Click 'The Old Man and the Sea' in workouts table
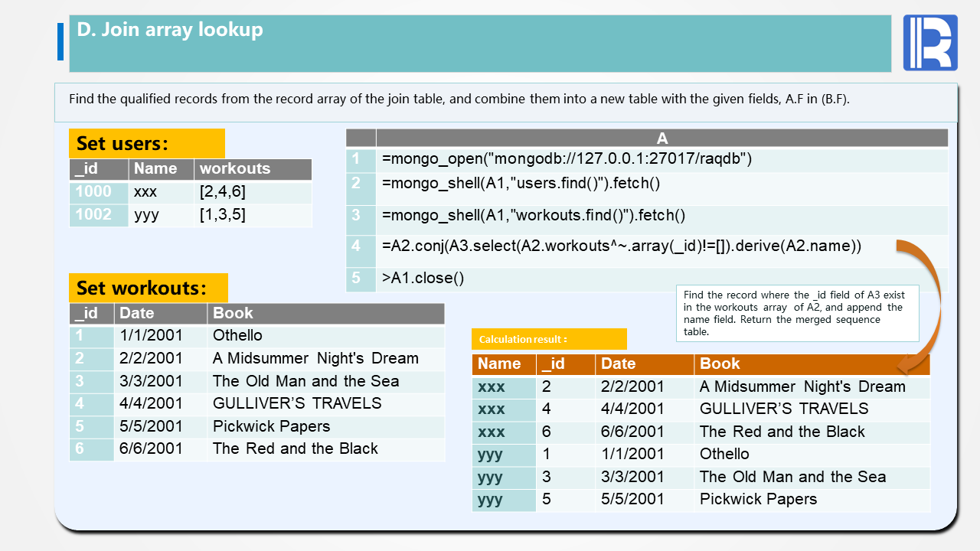 click(305, 381)
